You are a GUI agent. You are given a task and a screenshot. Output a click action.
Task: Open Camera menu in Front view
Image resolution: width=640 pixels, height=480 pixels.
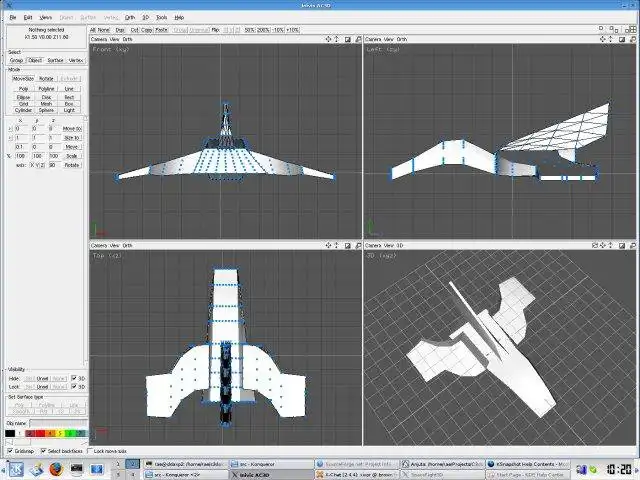99,39
